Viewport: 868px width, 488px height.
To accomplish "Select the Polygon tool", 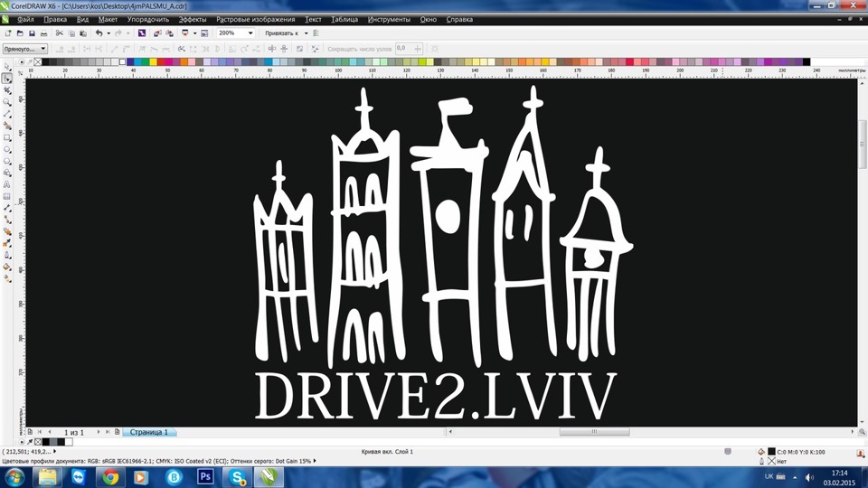I will (x=6, y=161).
